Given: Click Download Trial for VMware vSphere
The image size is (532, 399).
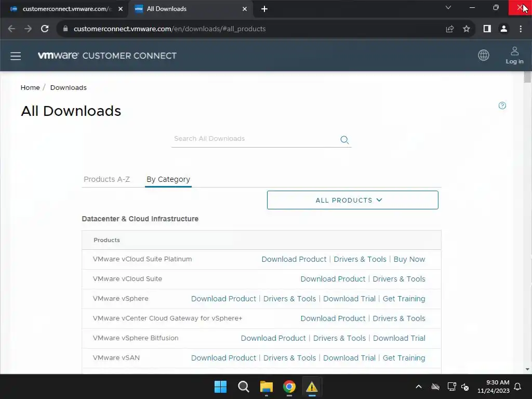Looking at the screenshot, I should pos(349,299).
